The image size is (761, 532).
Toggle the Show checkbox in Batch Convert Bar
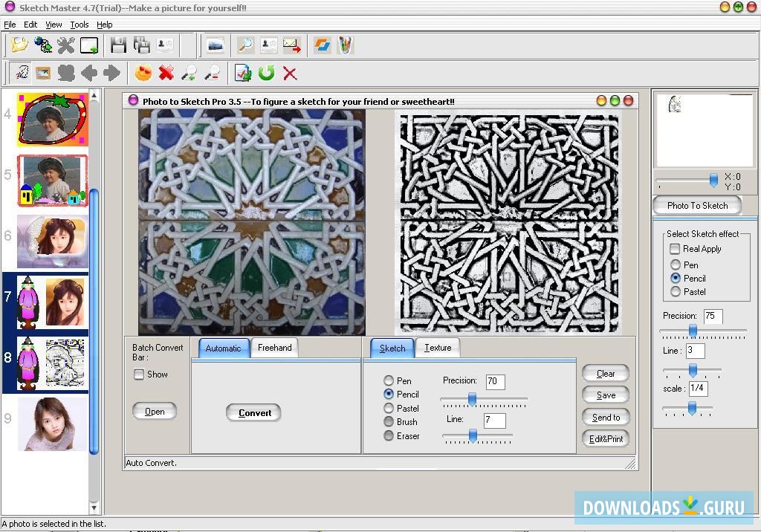pyautogui.click(x=138, y=374)
